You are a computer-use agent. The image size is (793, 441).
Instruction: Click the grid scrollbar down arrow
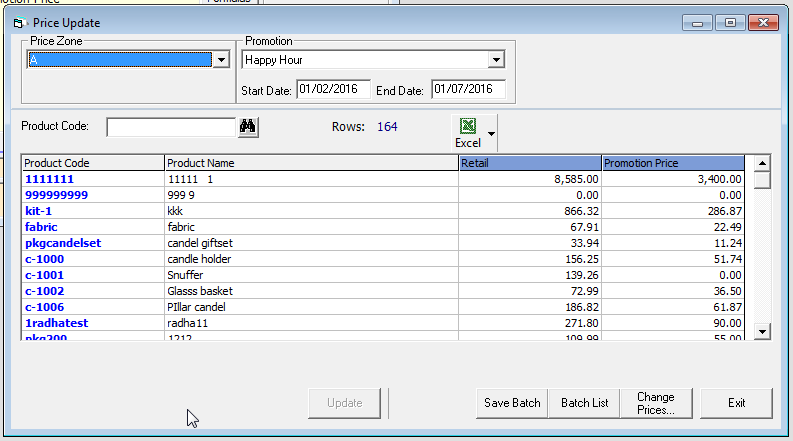tap(762, 332)
